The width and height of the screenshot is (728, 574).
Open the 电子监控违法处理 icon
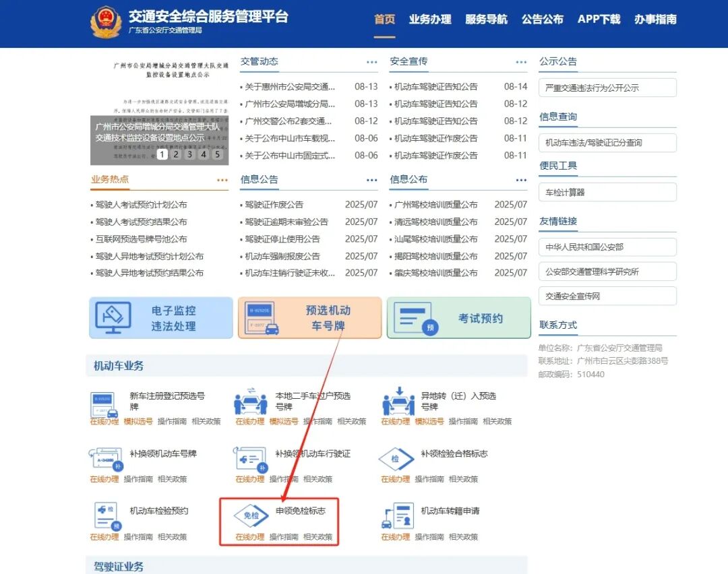(x=160, y=317)
